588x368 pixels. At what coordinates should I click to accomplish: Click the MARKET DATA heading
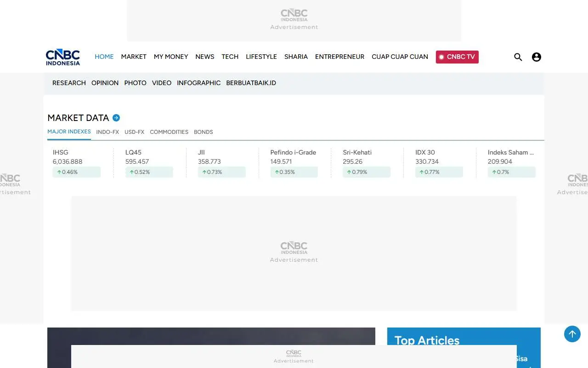pyautogui.click(x=78, y=118)
